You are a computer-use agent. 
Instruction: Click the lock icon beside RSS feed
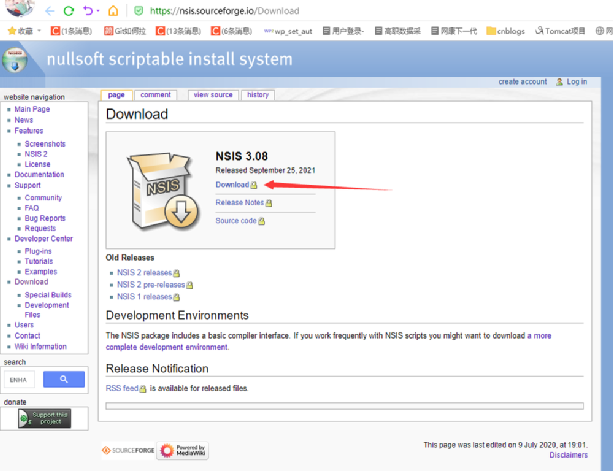point(143,389)
